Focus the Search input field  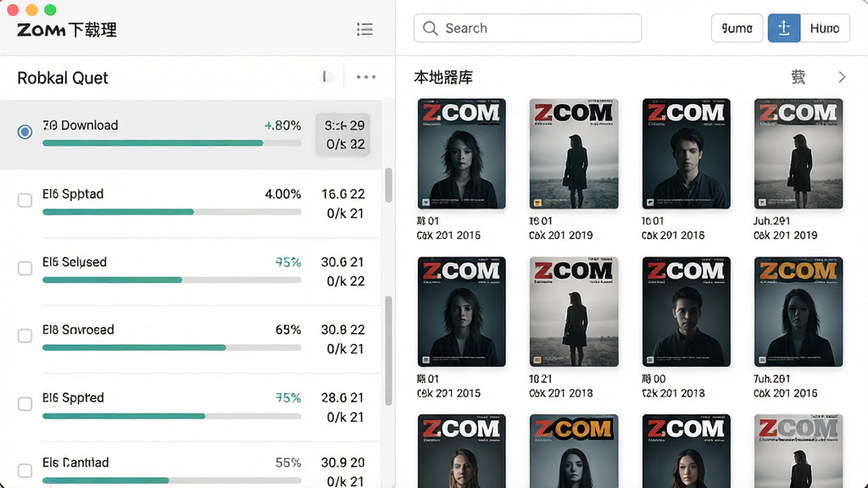click(x=527, y=28)
